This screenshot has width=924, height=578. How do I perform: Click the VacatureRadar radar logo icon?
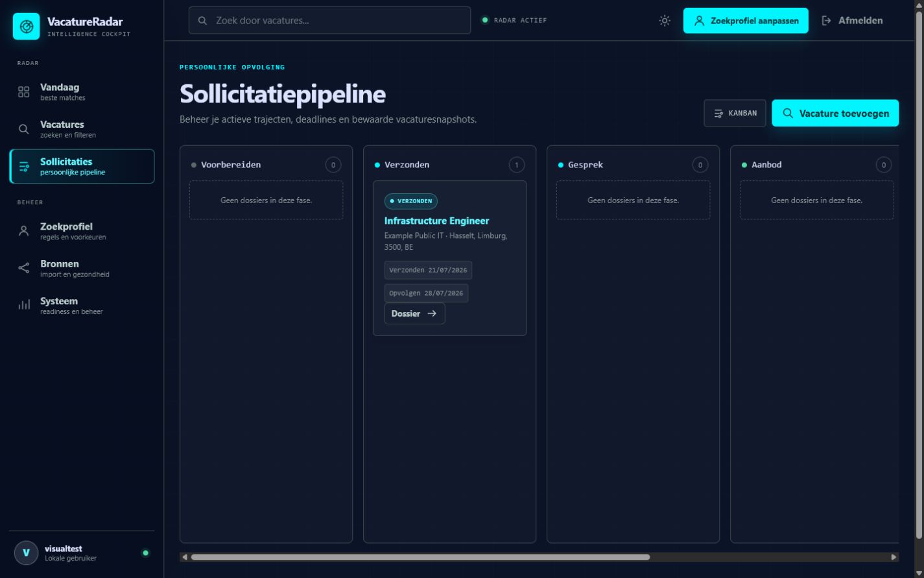(26, 27)
